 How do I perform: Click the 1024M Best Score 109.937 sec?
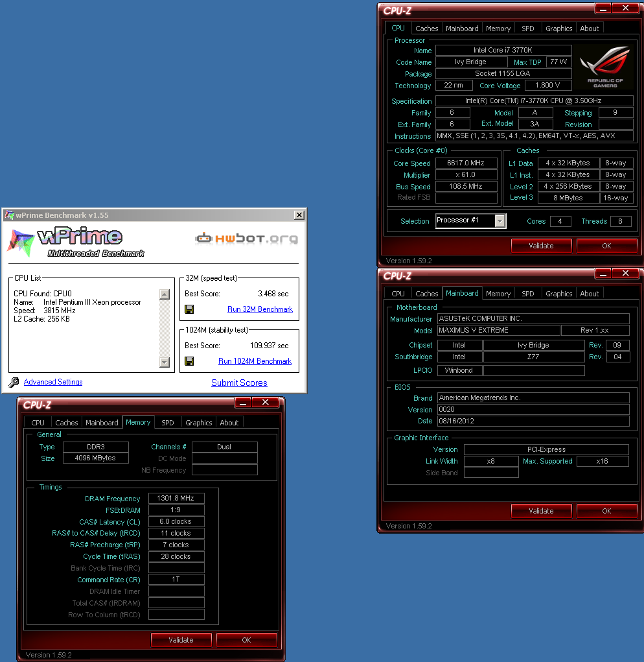tap(270, 346)
